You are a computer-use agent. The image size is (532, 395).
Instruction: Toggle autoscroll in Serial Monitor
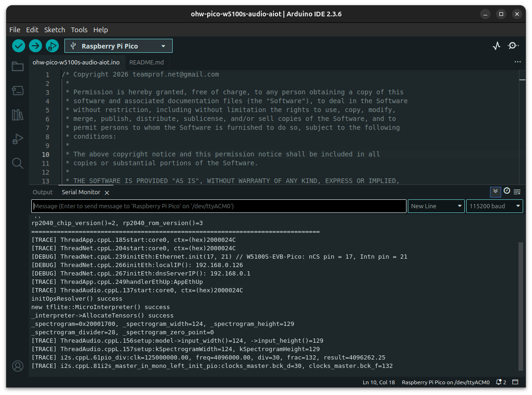[495, 191]
